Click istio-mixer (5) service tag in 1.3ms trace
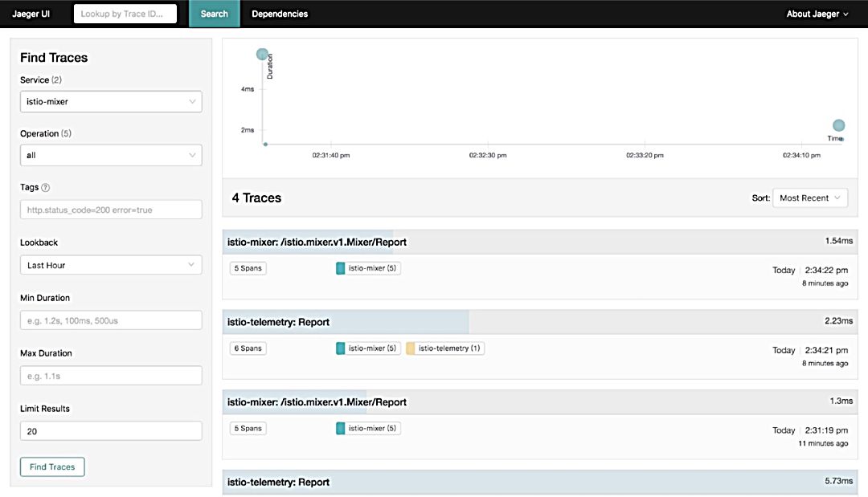 pyautogui.click(x=368, y=429)
